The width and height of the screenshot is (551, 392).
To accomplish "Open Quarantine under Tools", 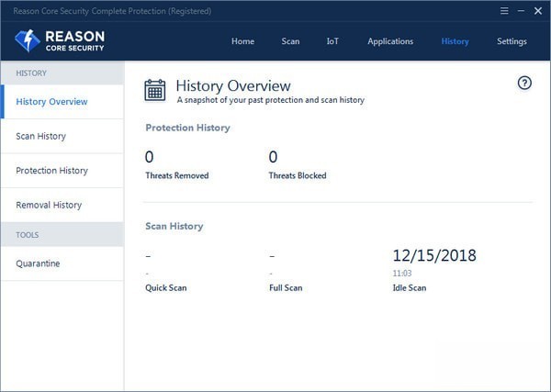I will pyautogui.click(x=62, y=263).
